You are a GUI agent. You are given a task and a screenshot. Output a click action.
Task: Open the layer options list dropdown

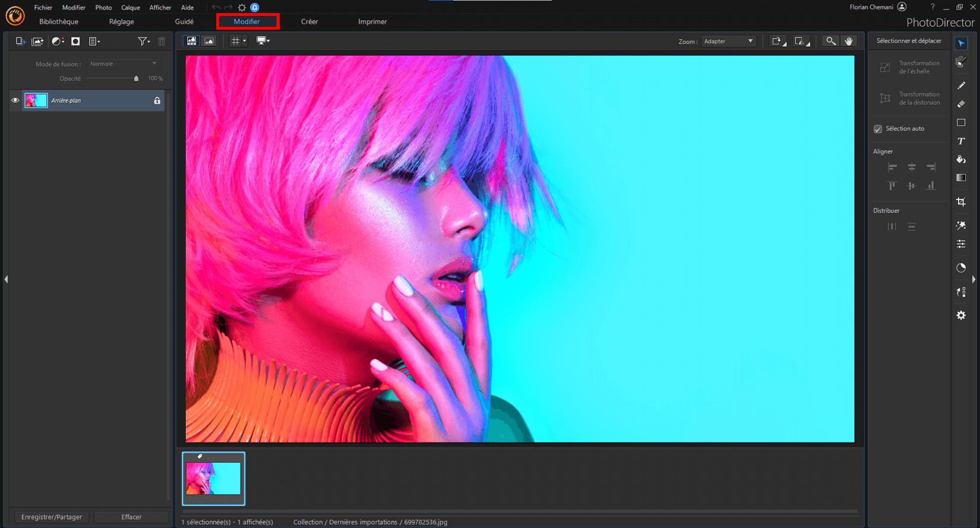tap(94, 41)
